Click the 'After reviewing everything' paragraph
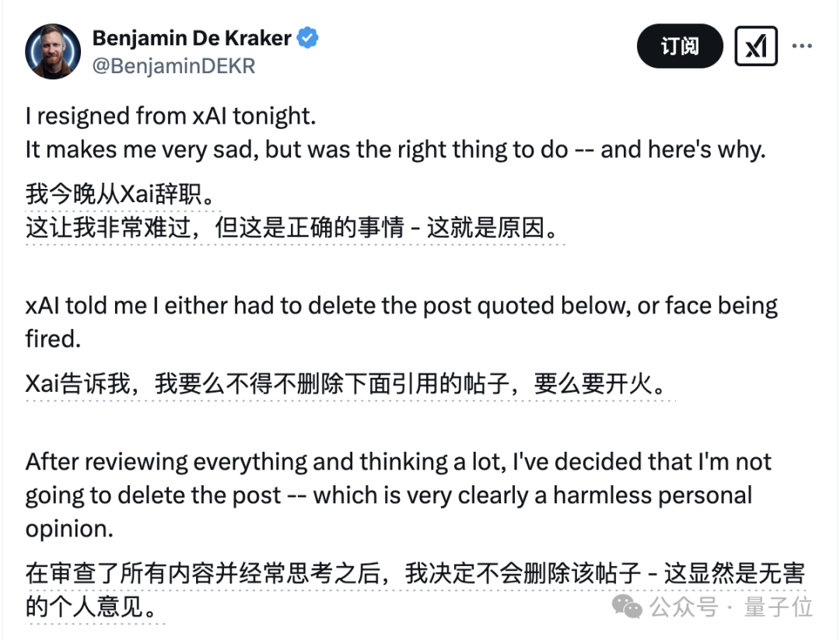 pos(398,495)
